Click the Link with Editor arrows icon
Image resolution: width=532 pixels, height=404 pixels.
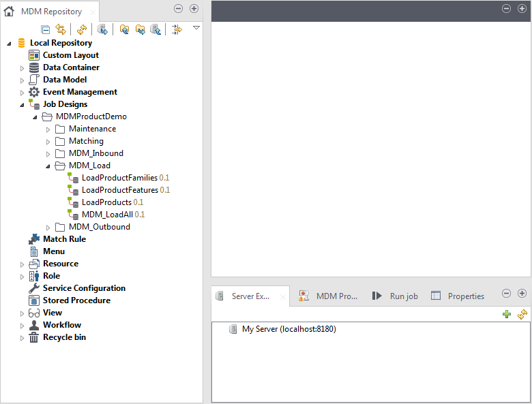[61, 29]
